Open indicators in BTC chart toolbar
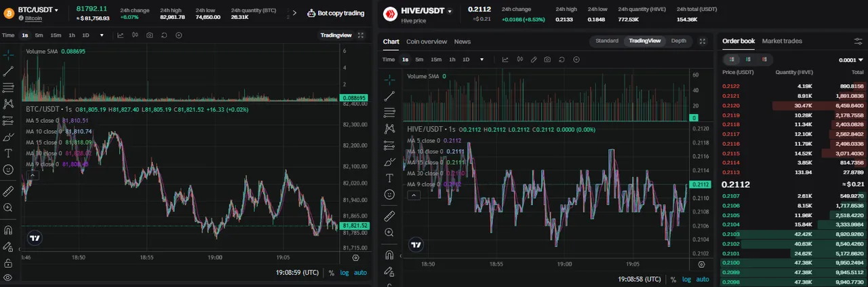The height and width of the screenshot is (287, 868). (120, 35)
